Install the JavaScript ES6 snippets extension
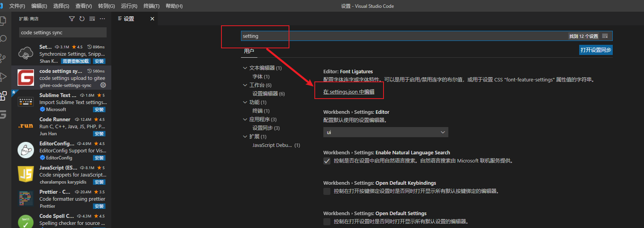The height and width of the screenshot is (228, 644). 99,182
